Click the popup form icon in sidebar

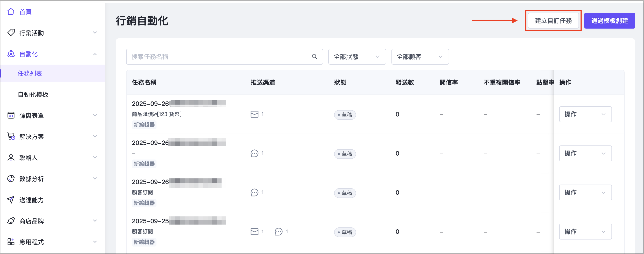click(11, 115)
